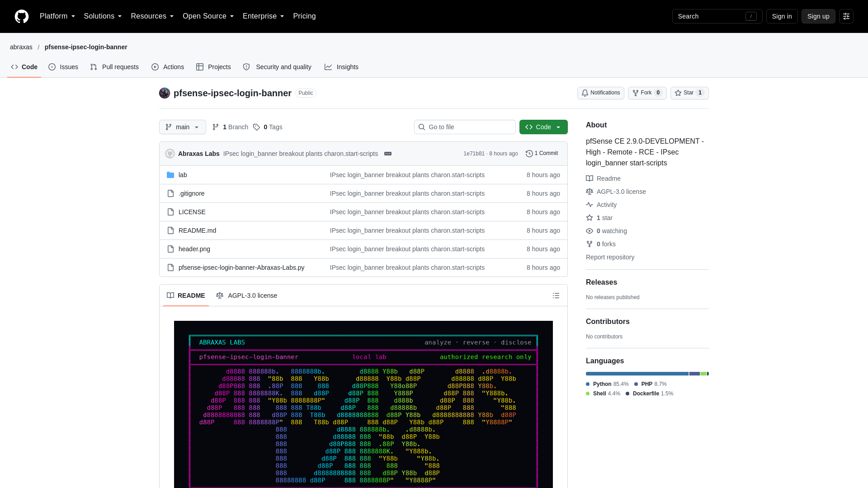
Task: View the 1 Commit history
Action: tap(542, 154)
